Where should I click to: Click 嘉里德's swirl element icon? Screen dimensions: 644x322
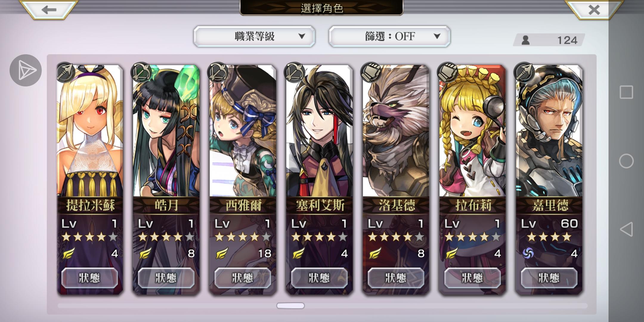(x=528, y=253)
